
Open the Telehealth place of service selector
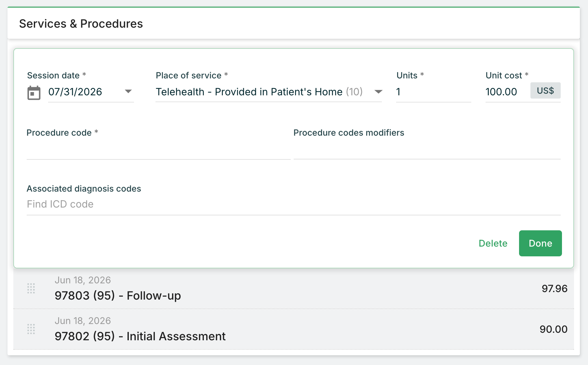click(269, 92)
